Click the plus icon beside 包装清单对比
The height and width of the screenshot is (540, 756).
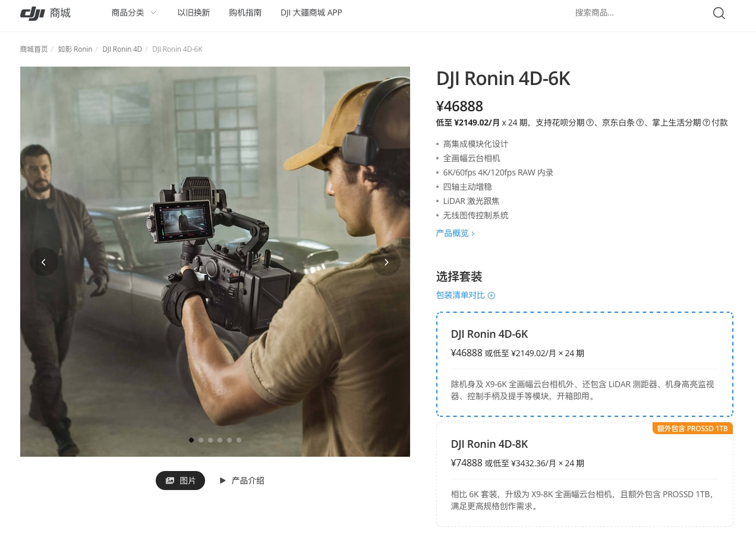tap(492, 296)
